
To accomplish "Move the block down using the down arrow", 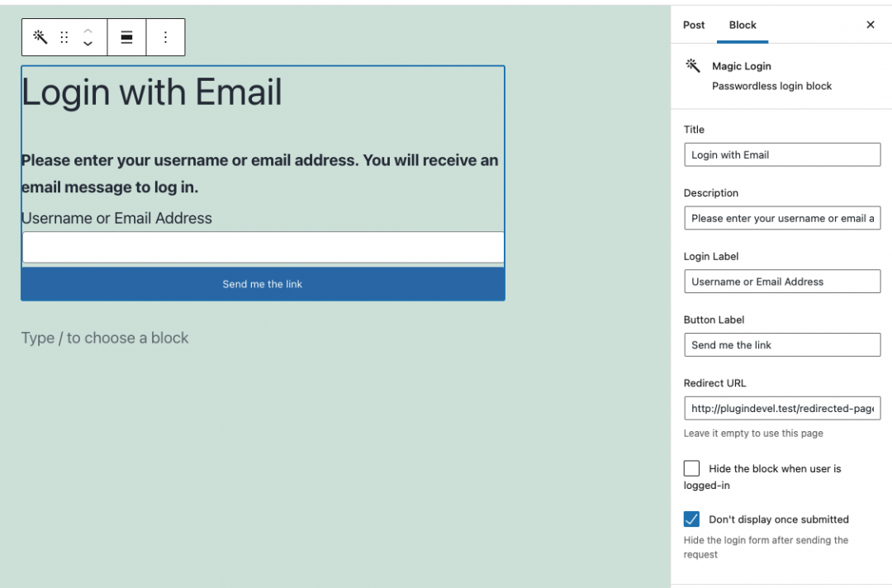I will [88, 43].
